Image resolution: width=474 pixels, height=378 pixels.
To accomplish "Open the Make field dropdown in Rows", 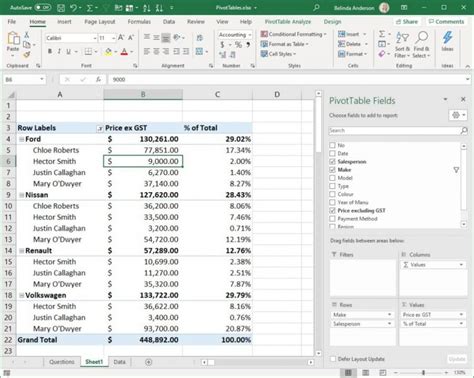I will point(389,315).
